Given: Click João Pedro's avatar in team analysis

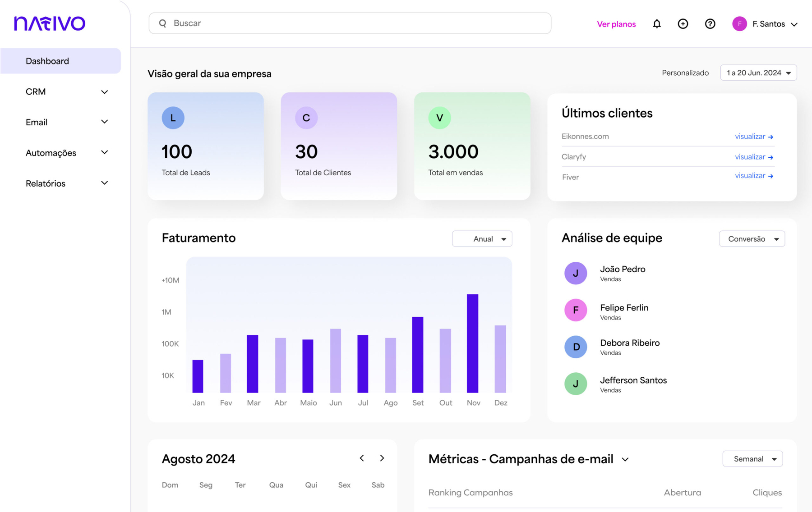Looking at the screenshot, I should (x=576, y=273).
